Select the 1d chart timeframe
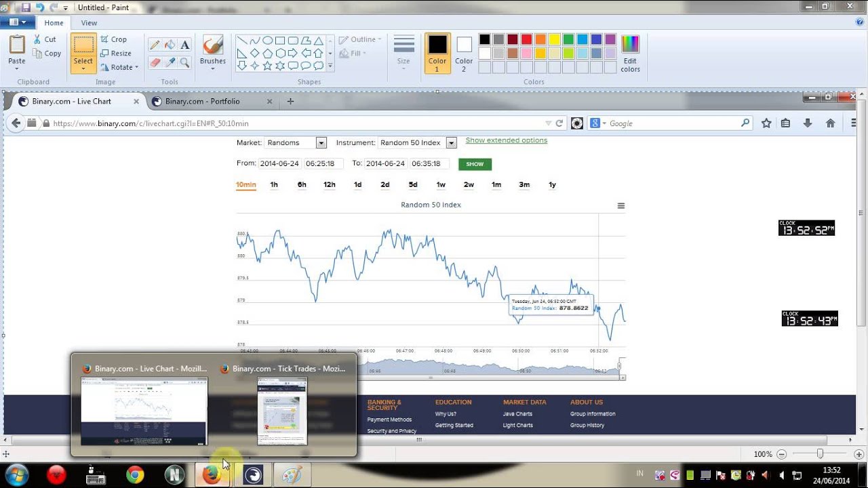This screenshot has height=488, width=868. [x=357, y=184]
